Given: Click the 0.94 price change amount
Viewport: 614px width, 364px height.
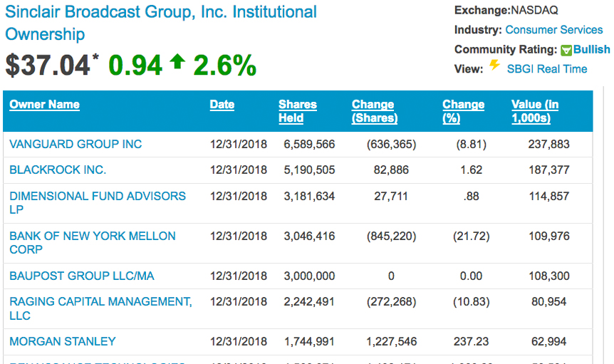Looking at the screenshot, I should click(135, 65).
